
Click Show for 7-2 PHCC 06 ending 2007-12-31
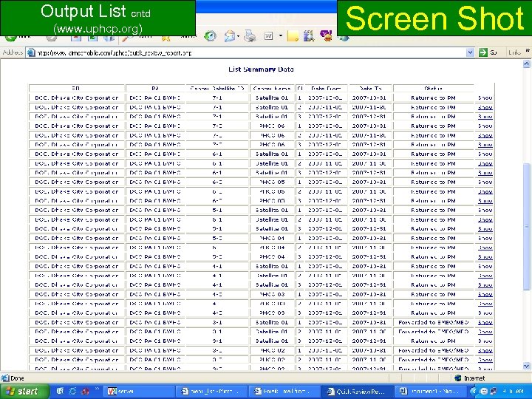[x=485, y=145]
